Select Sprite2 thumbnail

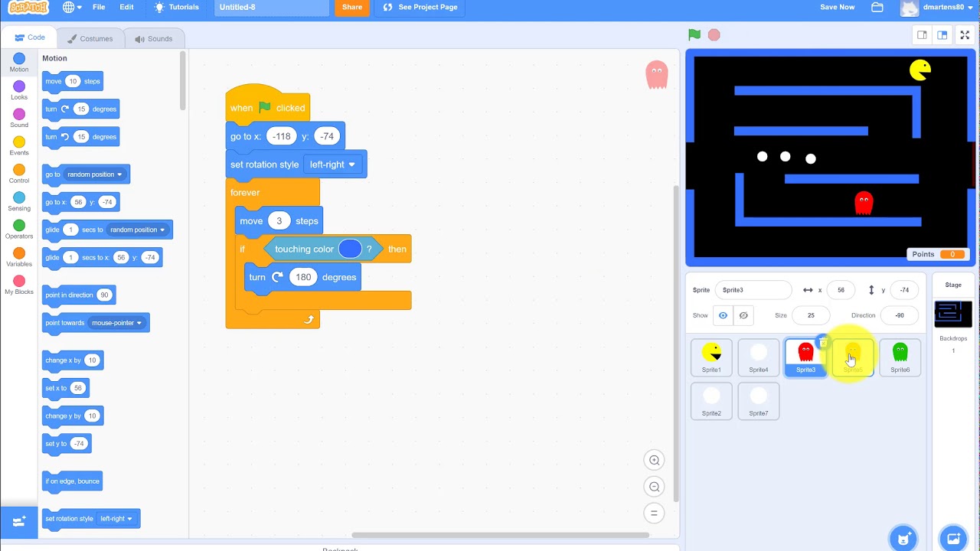click(x=711, y=401)
